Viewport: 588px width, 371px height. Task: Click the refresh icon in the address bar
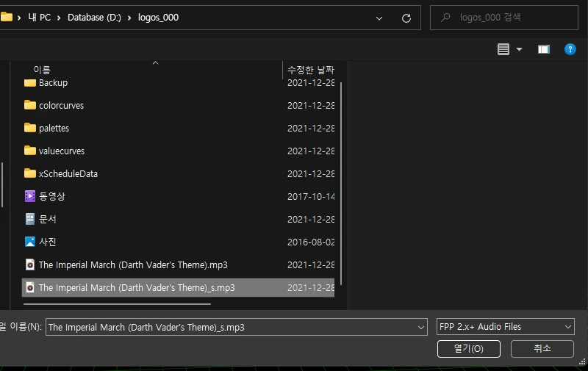(x=406, y=18)
